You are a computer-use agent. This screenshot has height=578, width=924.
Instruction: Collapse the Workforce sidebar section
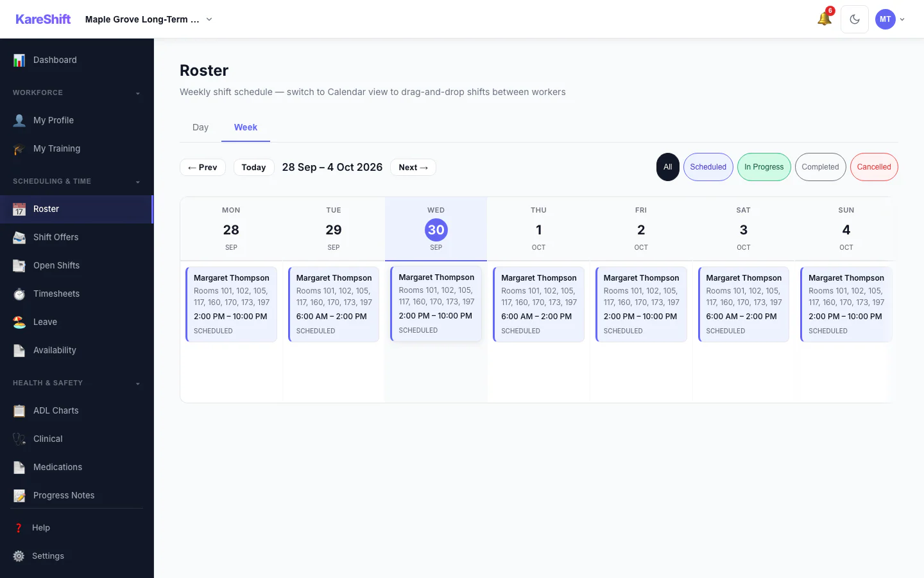[x=77, y=92]
